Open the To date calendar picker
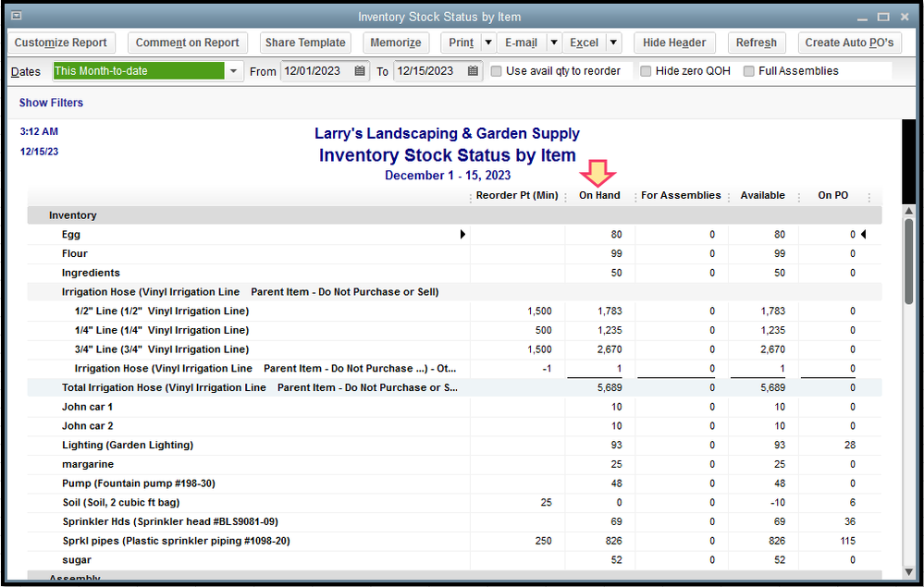The image size is (924, 587). point(473,71)
